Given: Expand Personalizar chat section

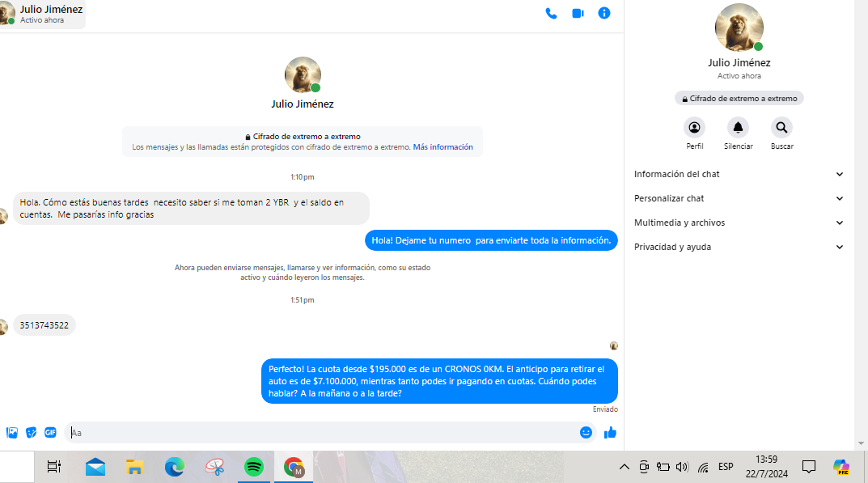Looking at the screenshot, I should click(x=739, y=198).
